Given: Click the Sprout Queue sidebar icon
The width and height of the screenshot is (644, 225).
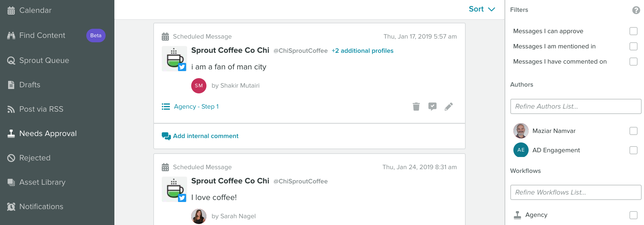Looking at the screenshot, I should tap(11, 61).
